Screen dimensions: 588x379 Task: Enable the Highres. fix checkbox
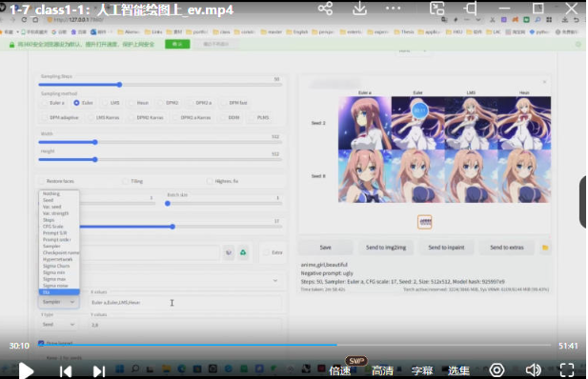pyautogui.click(x=210, y=181)
